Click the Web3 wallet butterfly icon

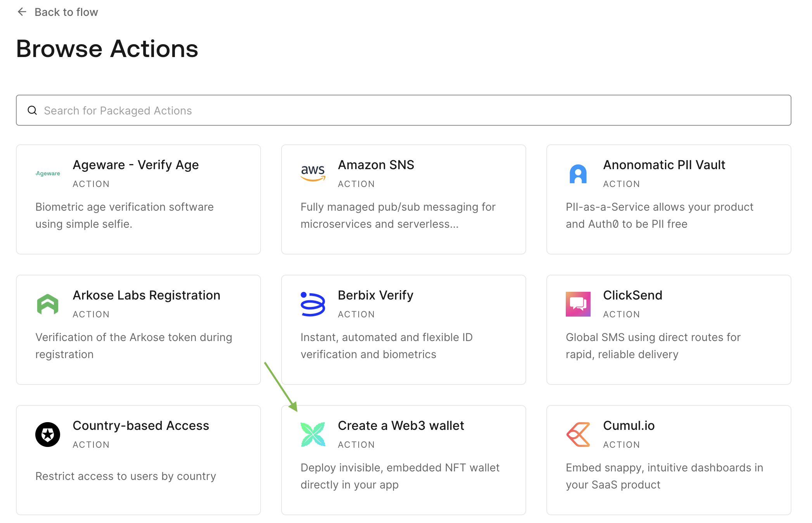(x=313, y=435)
